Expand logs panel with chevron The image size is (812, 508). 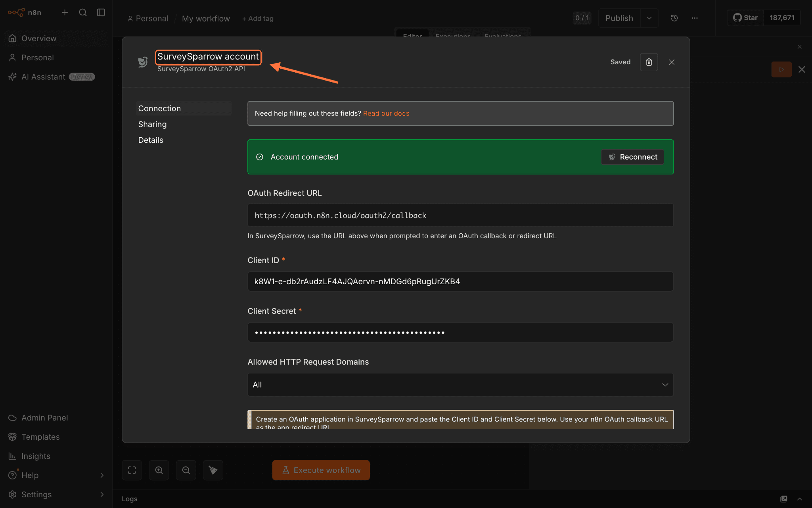pyautogui.click(x=800, y=499)
